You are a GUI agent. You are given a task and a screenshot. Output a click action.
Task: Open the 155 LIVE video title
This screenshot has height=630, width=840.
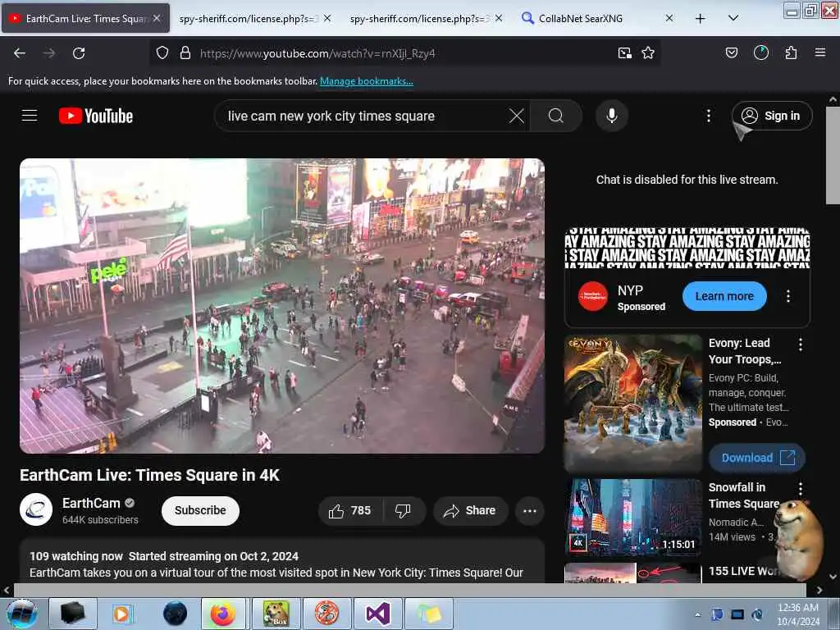[743, 572]
